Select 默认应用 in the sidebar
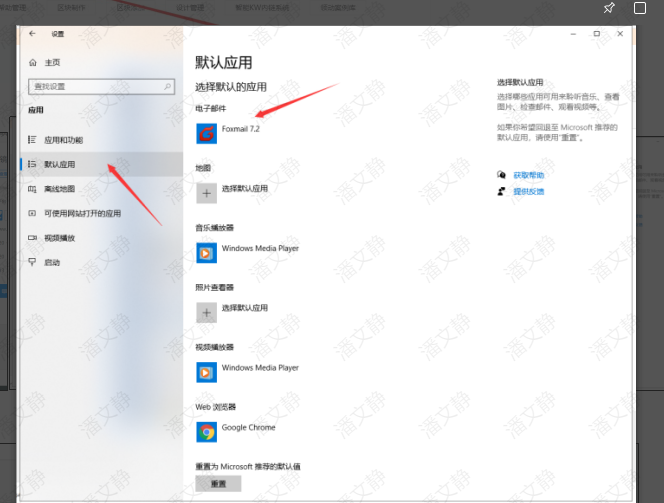 point(59,164)
